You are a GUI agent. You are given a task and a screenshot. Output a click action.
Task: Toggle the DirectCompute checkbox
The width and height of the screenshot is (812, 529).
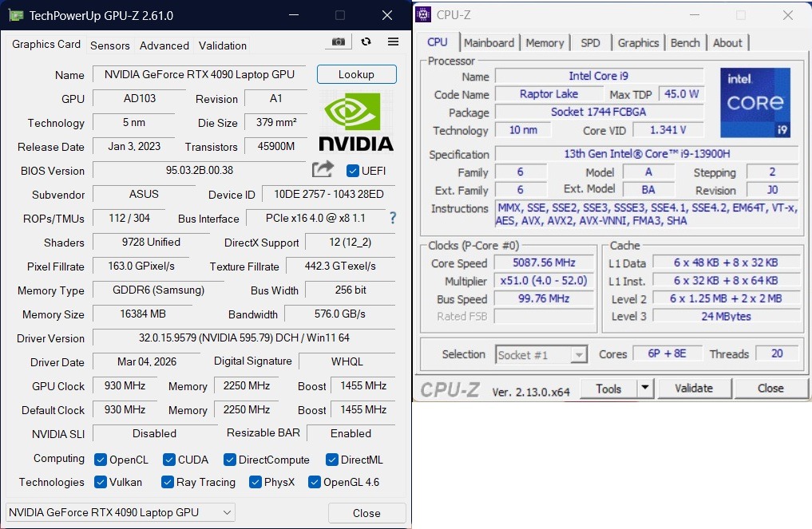coord(230,460)
